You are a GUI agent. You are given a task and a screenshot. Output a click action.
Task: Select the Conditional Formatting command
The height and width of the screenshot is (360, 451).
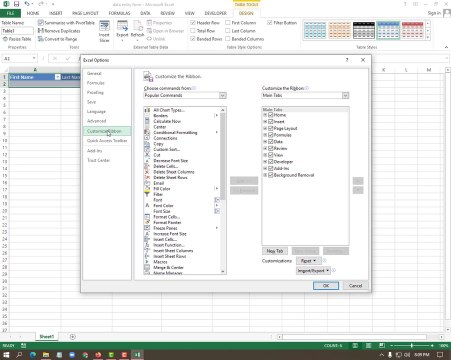(175, 133)
